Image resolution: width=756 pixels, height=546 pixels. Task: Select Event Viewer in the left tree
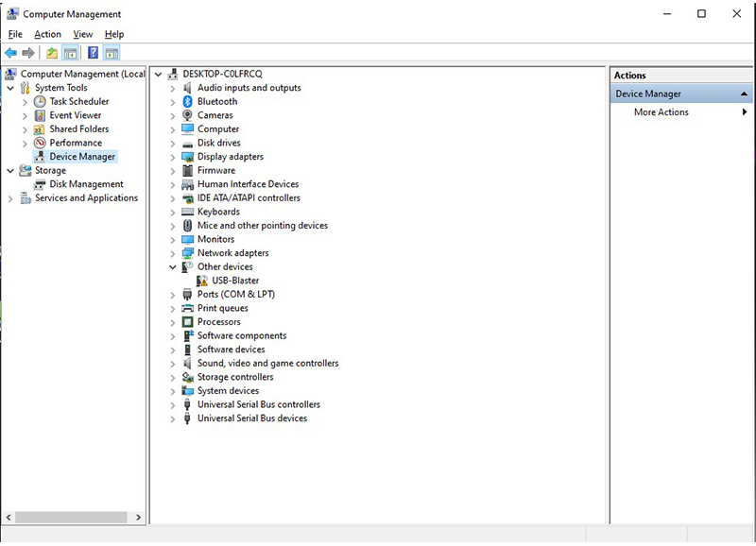click(75, 115)
